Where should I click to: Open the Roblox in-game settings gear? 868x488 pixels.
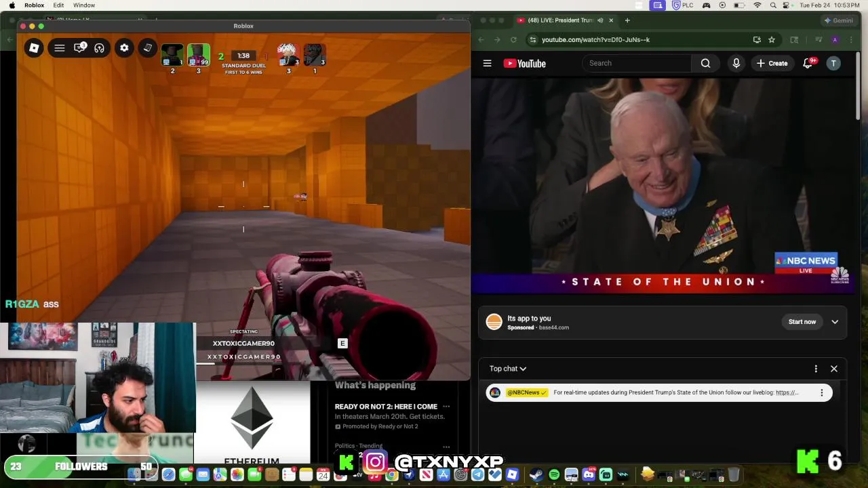[x=124, y=48]
